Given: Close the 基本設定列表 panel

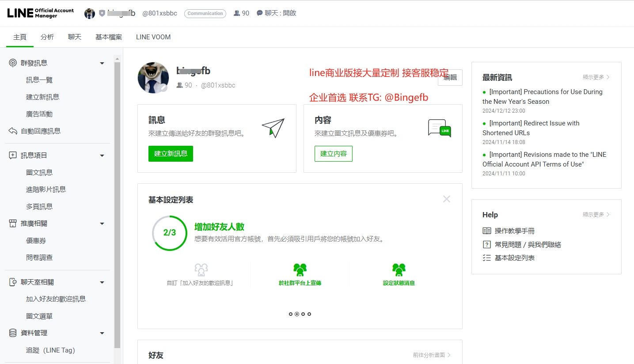Looking at the screenshot, I should tap(447, 199).
